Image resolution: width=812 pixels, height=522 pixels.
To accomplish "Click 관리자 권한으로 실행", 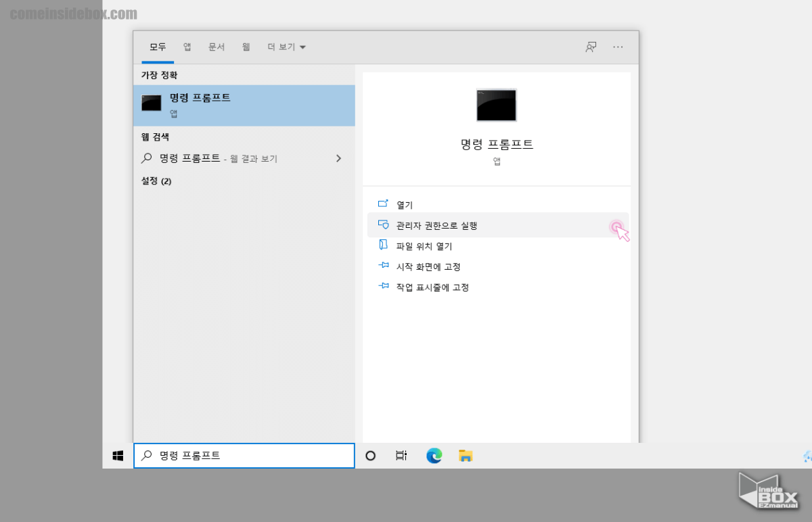I will pos(498,225).
